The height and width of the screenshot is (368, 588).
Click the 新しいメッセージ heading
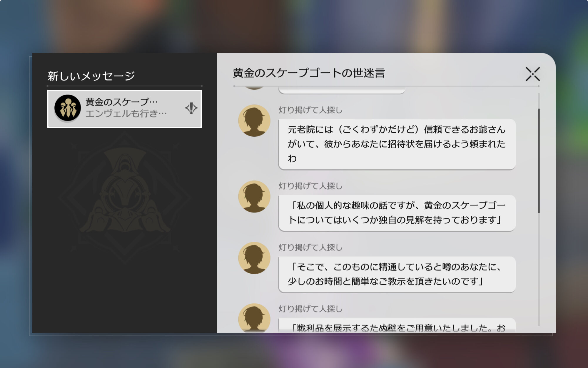pos(91,76)
